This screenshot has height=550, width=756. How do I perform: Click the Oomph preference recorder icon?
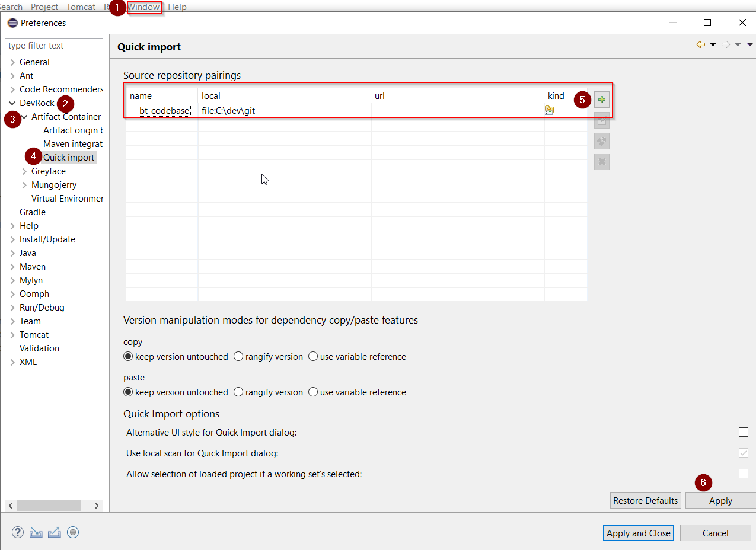(x=73, y=532)
